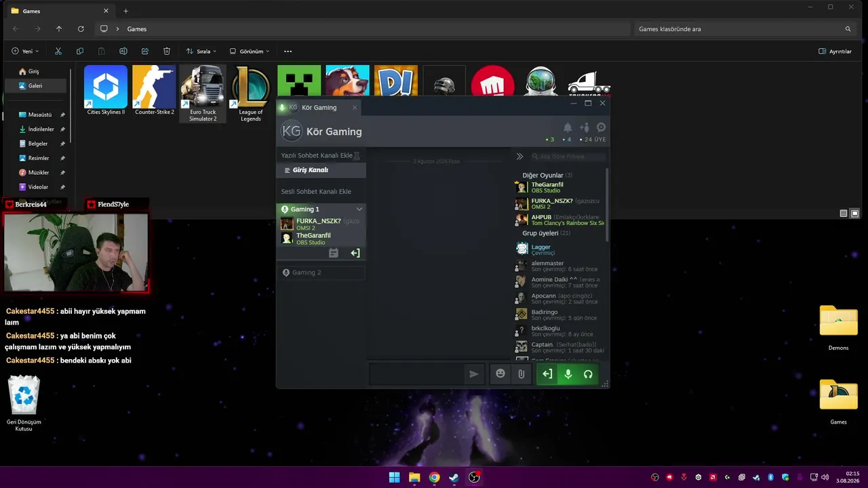Click the chat message input field
Viewport: 868px width, 488px height.
click(x=416, y=374)
